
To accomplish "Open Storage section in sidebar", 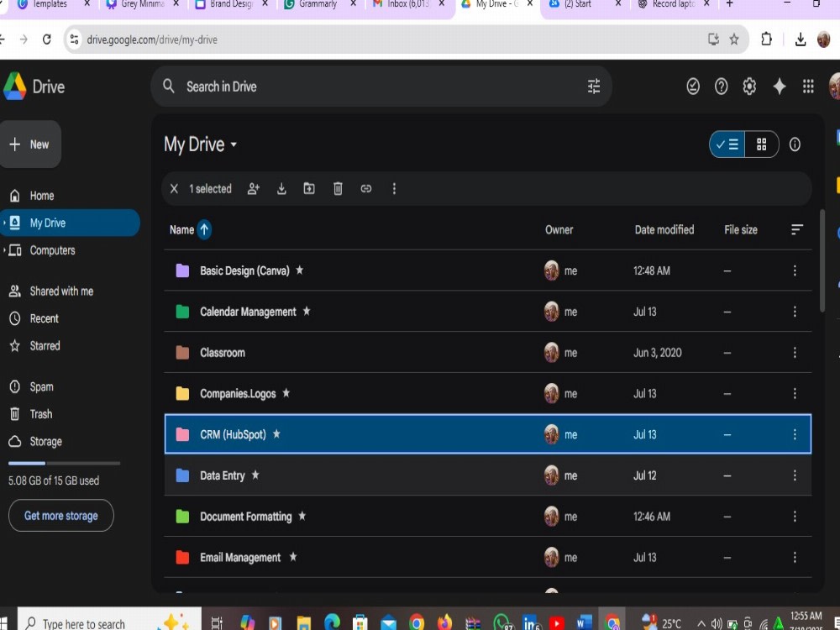I will 45,442.
